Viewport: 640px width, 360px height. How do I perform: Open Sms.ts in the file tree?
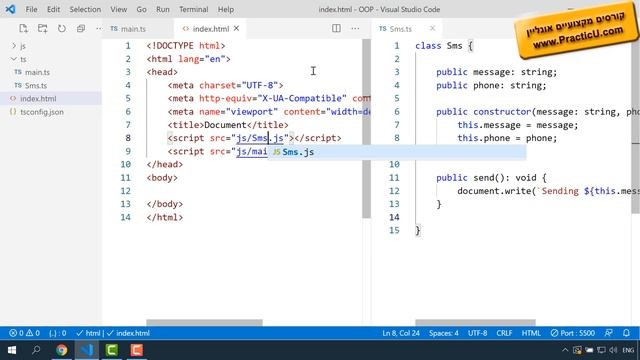tap(36, 85)
